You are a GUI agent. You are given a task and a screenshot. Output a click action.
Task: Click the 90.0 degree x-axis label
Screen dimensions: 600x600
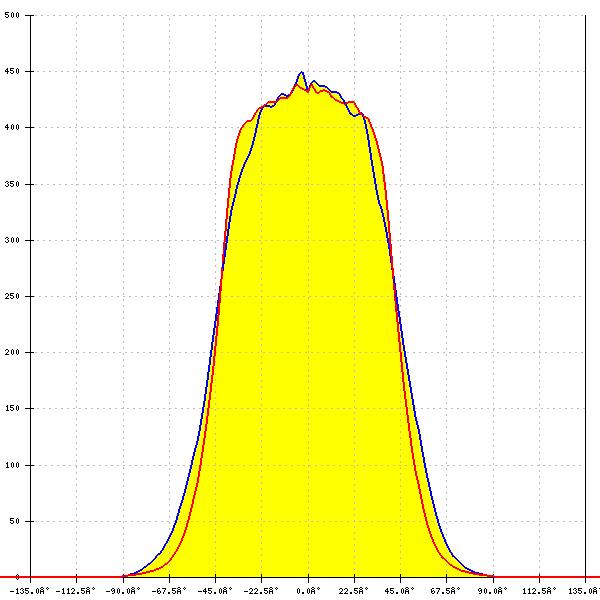click(492, 591)
